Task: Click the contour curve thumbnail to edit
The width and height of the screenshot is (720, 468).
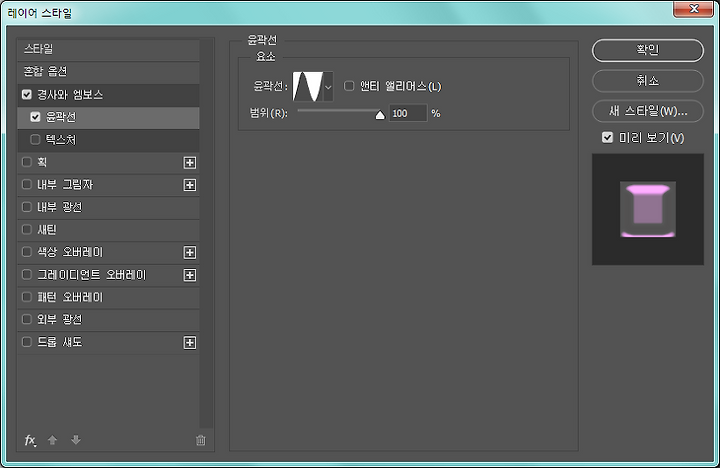Action: (308, 86)
